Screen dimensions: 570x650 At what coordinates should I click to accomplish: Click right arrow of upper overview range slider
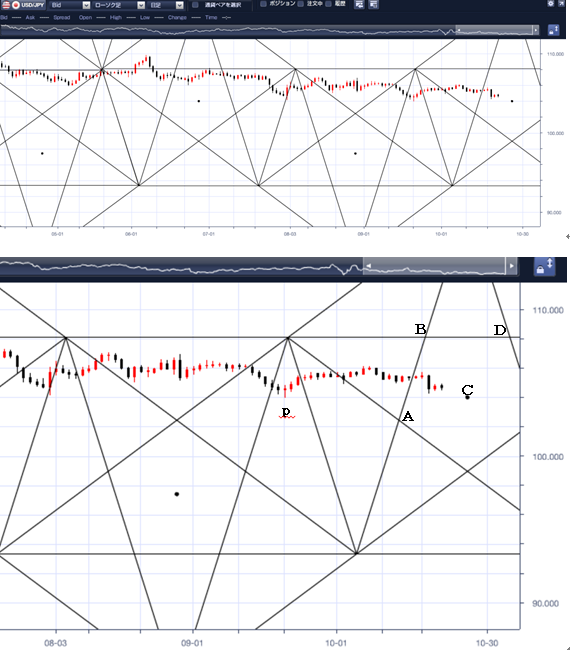[x=536, y=30]
